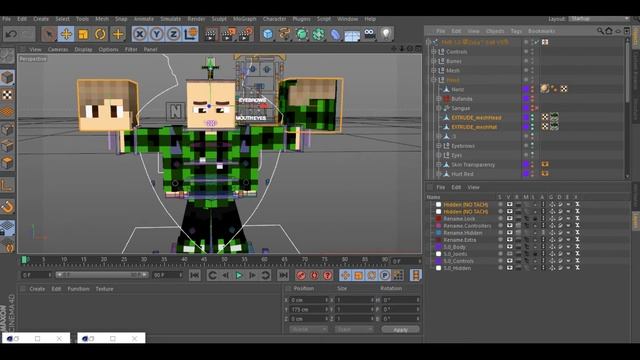The height and width of the screenshot is (360, 640).
Task: Open the spline pen tool icon
Action: [x=284, y=34]
